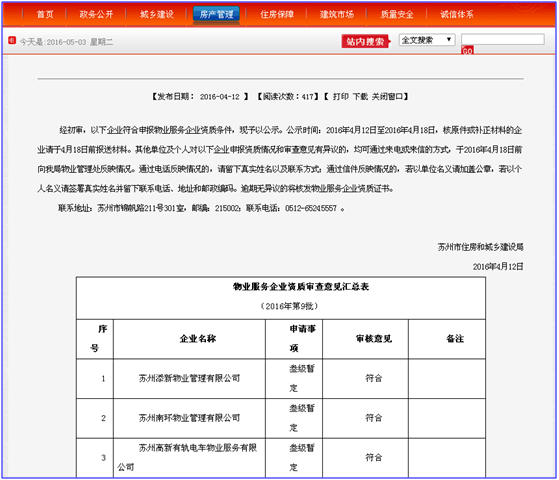This screenshot has height=480, width=559.
Task: Click the red 站内搜索 label button
Action: click(365, 41)
